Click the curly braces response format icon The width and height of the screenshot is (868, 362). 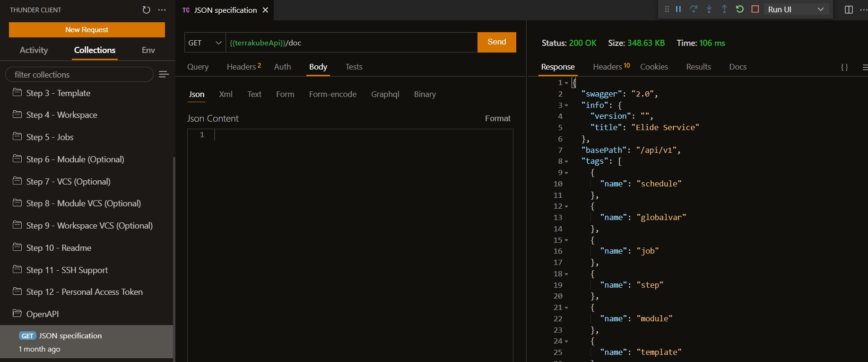pos(844,67)
